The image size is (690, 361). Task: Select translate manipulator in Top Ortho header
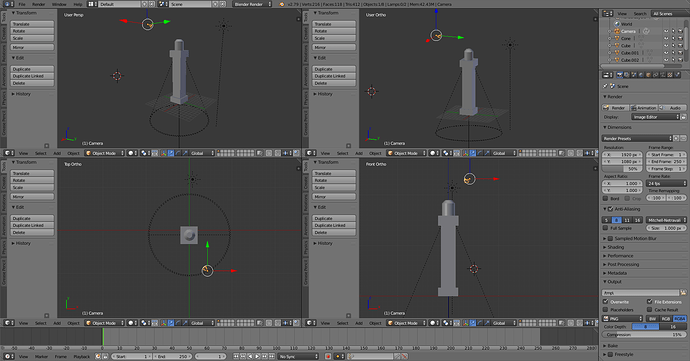pos(171,323)
